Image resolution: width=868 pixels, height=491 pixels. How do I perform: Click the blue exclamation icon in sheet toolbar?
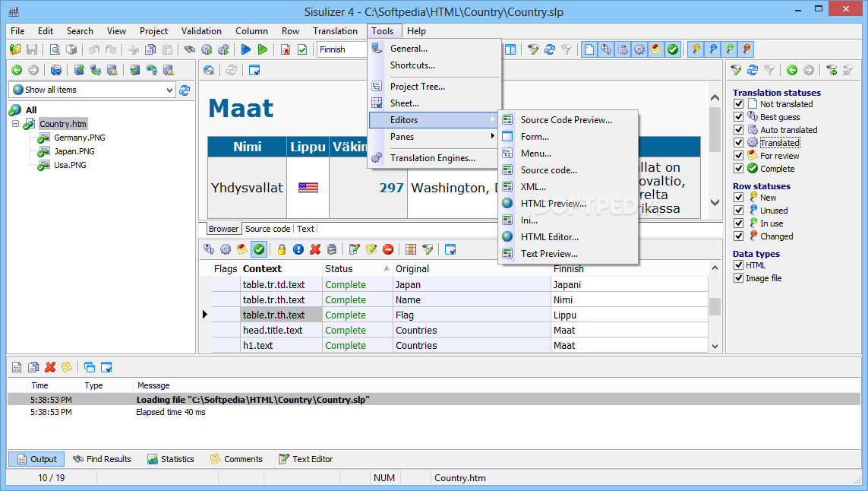[x=298, y=249]
